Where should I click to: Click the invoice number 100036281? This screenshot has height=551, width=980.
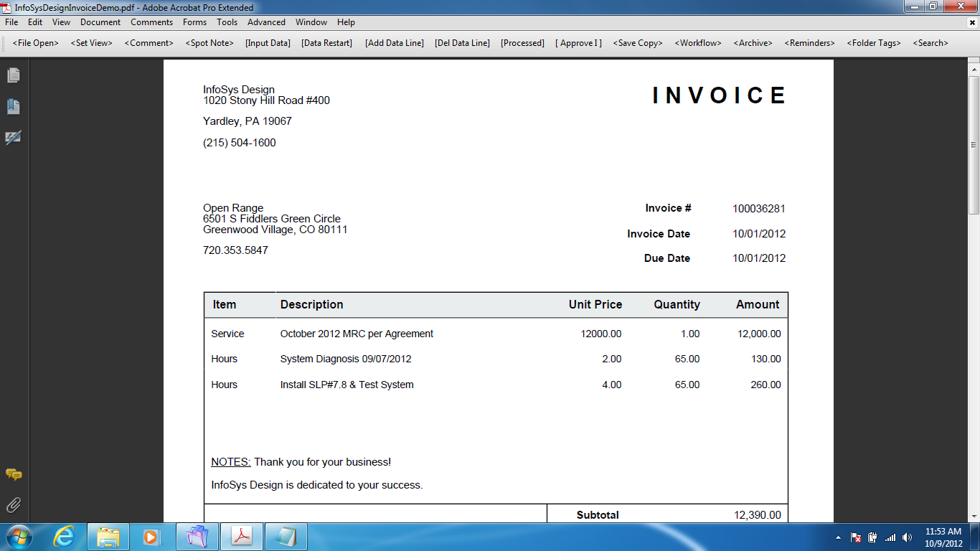(759, 209)
